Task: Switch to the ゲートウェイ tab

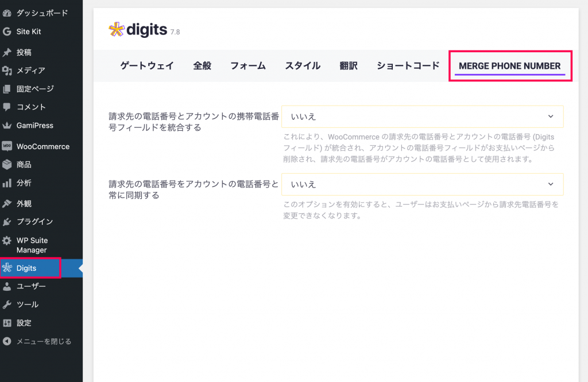Action: [147, 66]
